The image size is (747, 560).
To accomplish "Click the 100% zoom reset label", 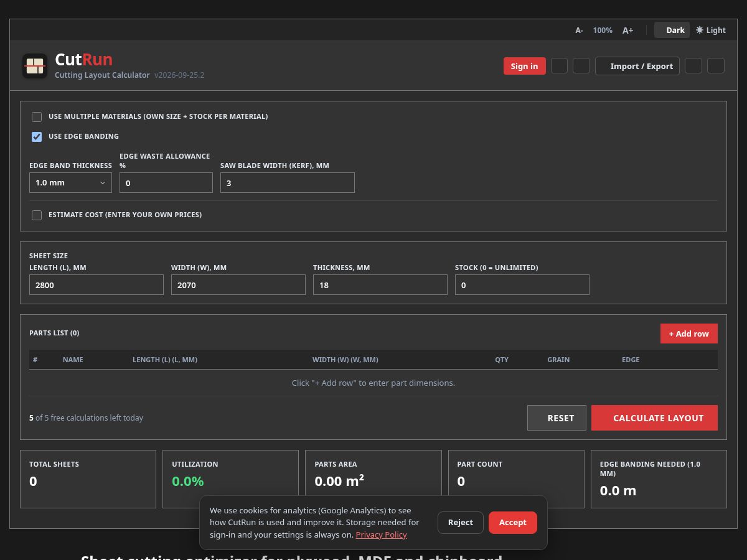I will tap(603, 30).
